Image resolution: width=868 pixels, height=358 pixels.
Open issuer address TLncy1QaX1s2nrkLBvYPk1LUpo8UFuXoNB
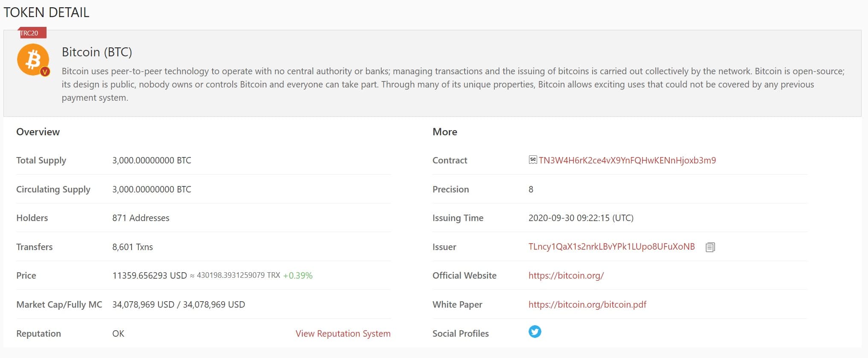point(611,247)
